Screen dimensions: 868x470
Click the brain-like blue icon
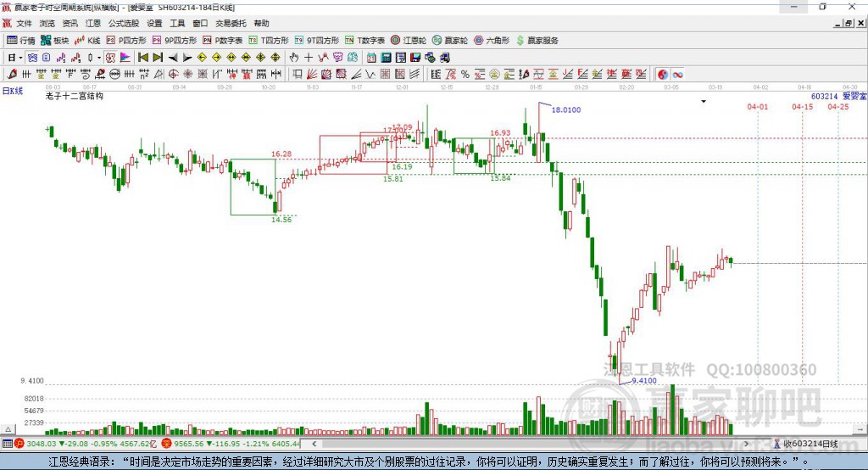pos(353,58)
